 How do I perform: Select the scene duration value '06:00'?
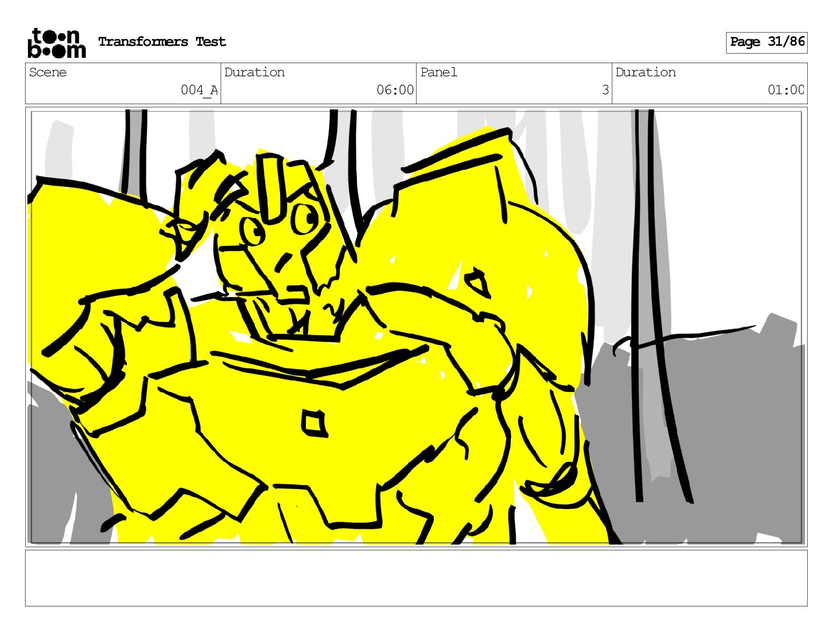[x=395, y=90]
